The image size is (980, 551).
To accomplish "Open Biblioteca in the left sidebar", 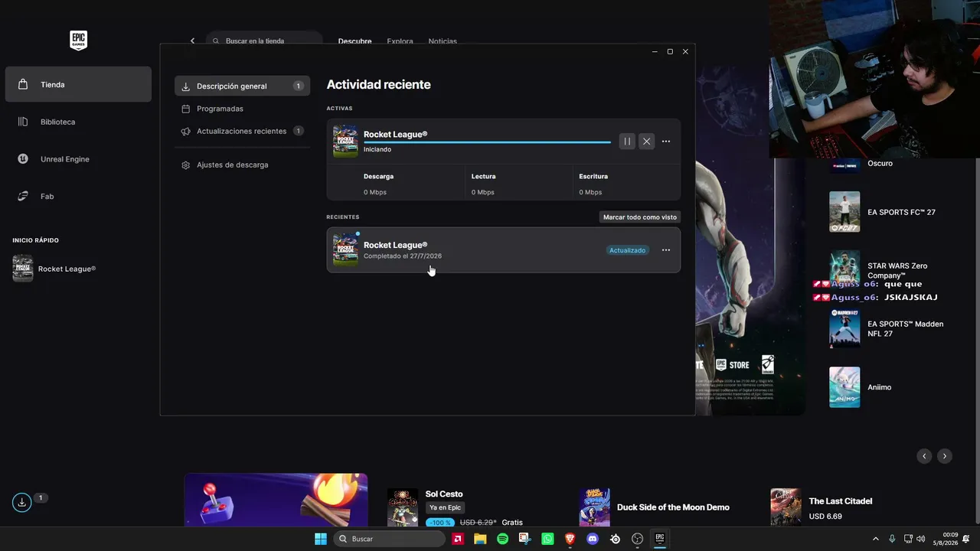I will pyautogui.click(x=78, y=122).
